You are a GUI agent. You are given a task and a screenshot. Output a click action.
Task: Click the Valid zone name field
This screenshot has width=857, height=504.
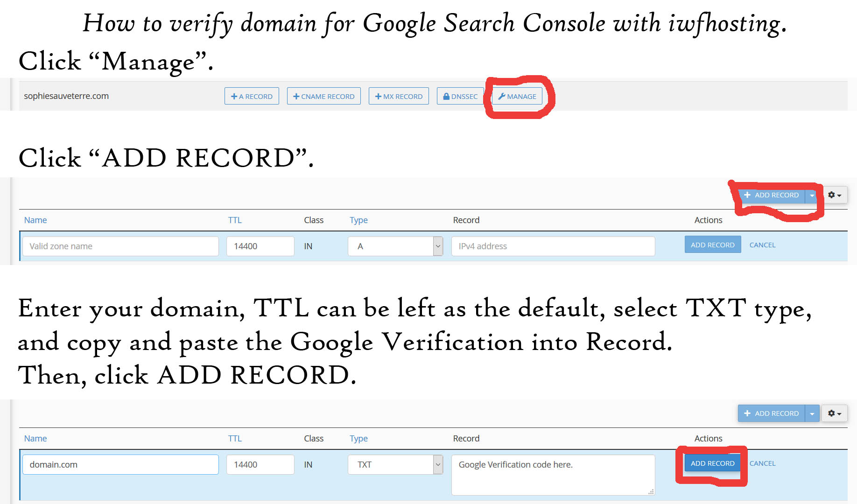click(120, 246)
